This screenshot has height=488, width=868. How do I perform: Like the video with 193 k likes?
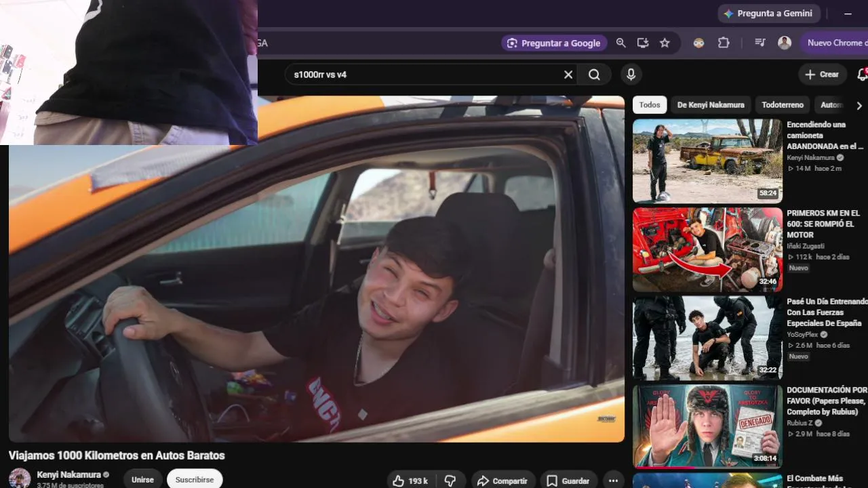411,481
